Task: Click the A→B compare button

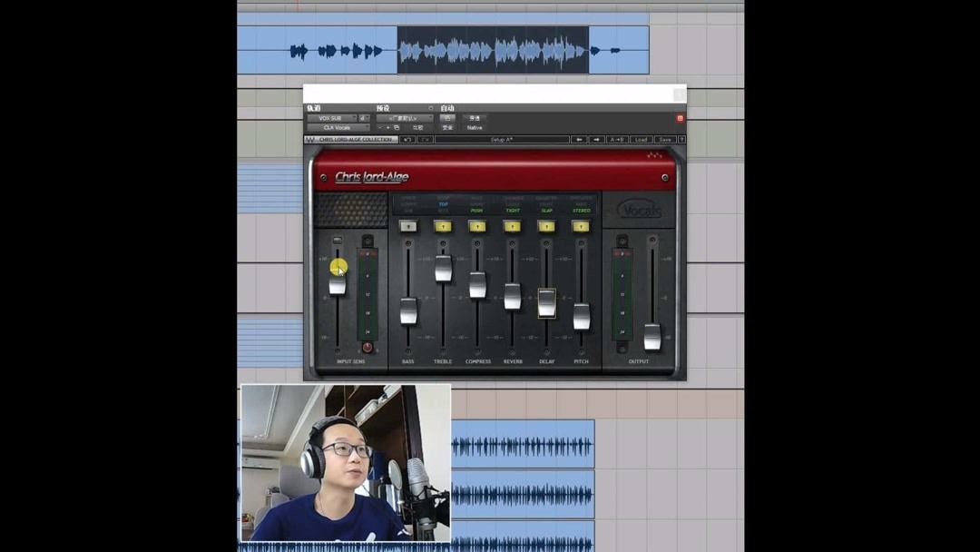Action: point(616,138)
